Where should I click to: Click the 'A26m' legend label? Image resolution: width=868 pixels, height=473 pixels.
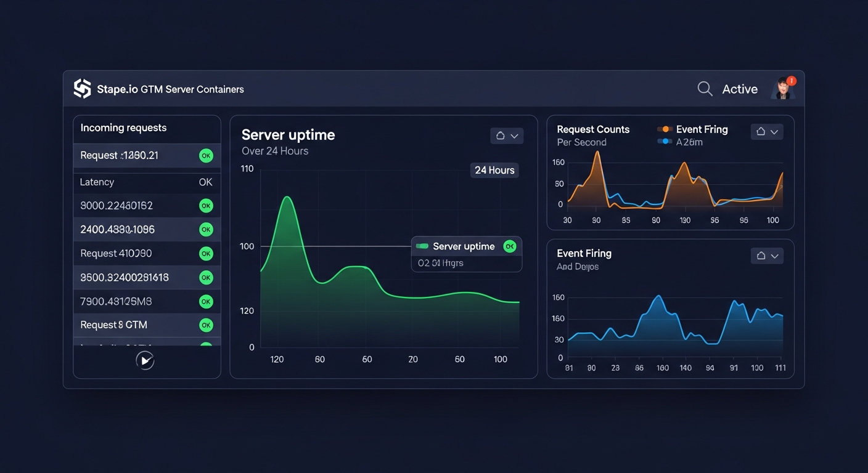[689, 142]
